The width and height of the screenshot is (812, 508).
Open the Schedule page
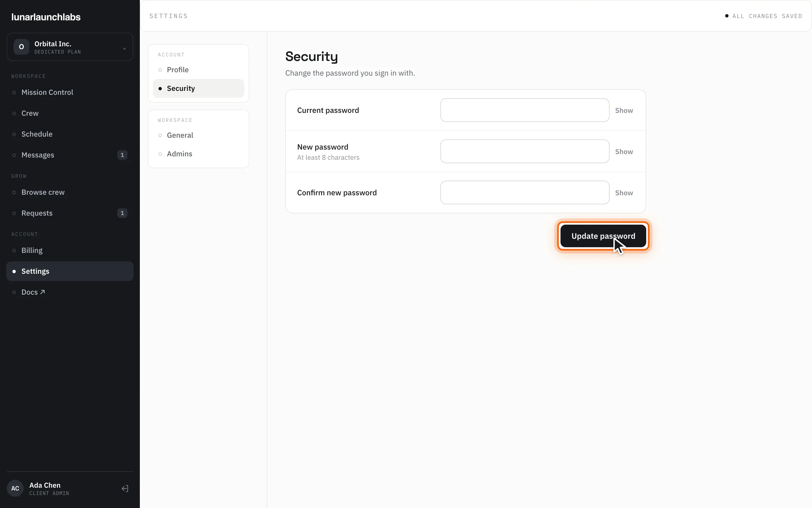[70, 134]
